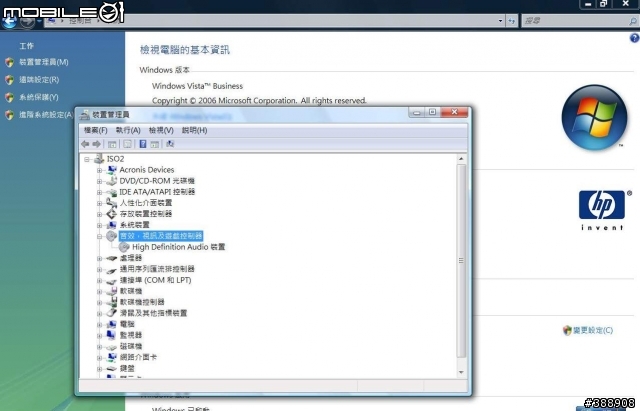Open the address bar dropdown arrow

point(500,21)
